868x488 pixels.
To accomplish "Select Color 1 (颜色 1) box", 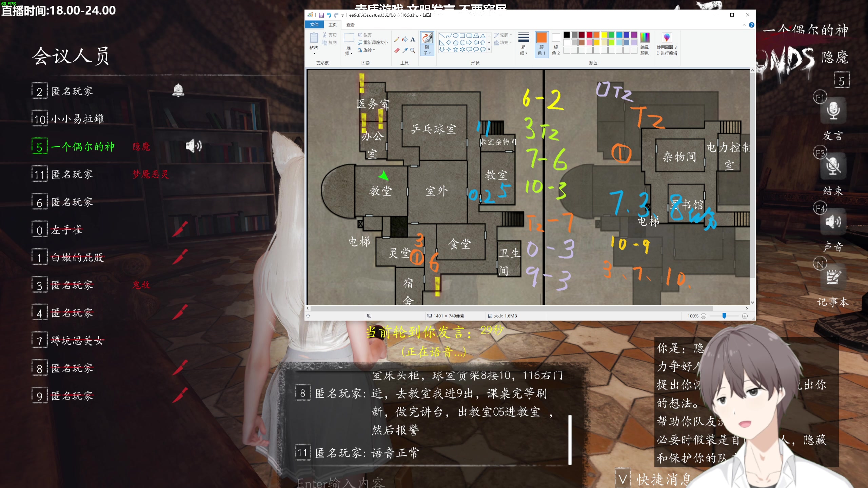I will [x=541, y=44].
